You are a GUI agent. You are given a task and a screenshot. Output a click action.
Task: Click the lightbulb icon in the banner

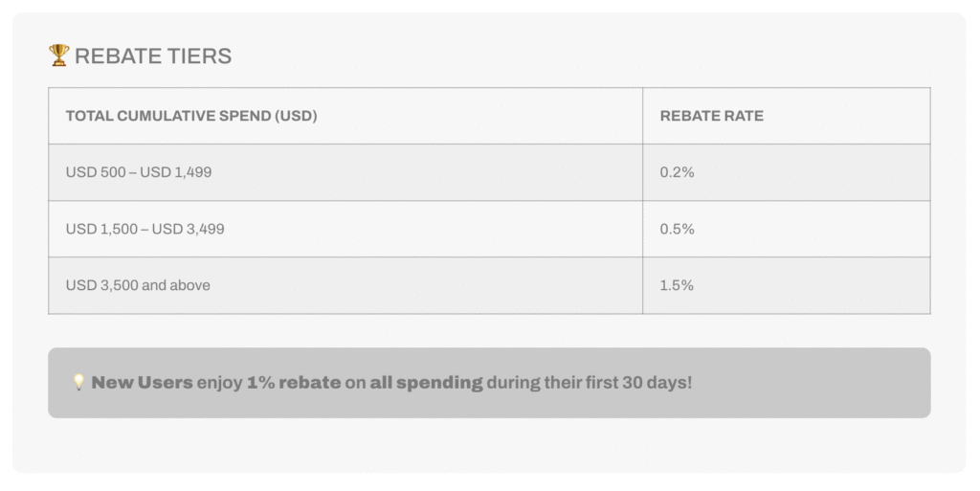pos(78,382)
